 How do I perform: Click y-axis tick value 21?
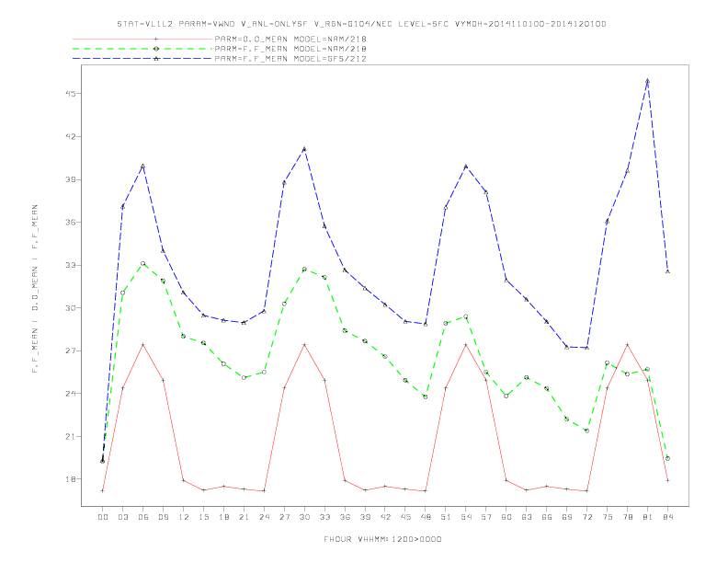(x=70, y=437)
